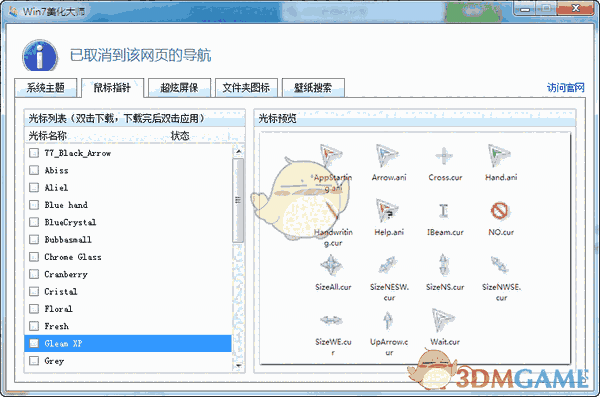Select the Chrome Glass list entry
This screenshot has width=600, height=397.
[x=128, y=257]
